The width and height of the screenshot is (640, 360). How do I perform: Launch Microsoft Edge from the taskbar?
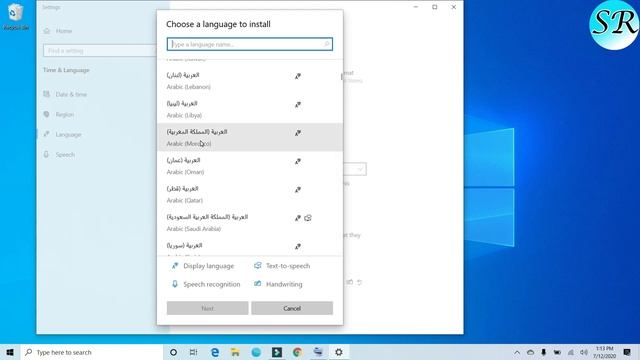click(215, 352)
